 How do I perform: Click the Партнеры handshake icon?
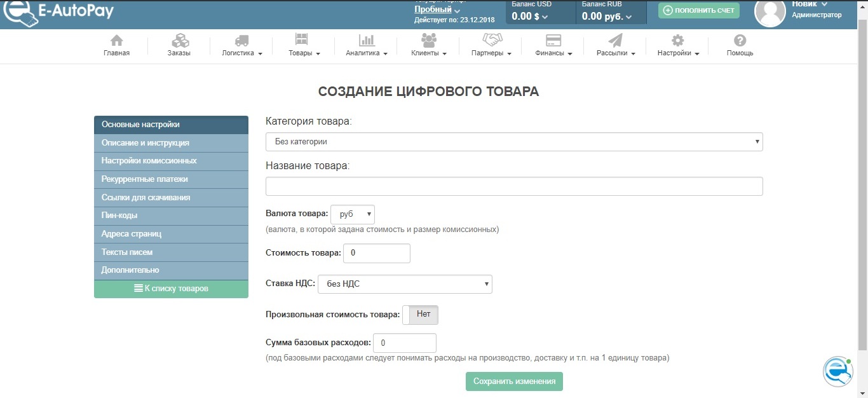(x=491, y=41)
